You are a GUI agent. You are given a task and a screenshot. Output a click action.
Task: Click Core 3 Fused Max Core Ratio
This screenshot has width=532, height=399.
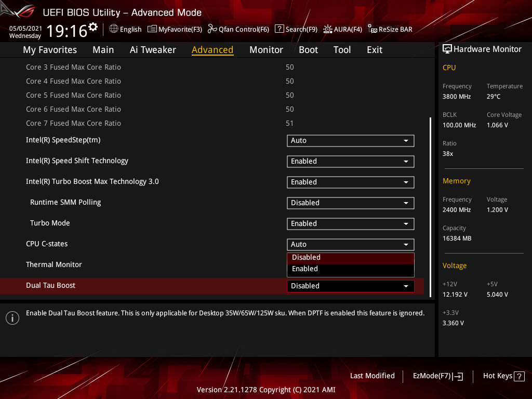73,67
